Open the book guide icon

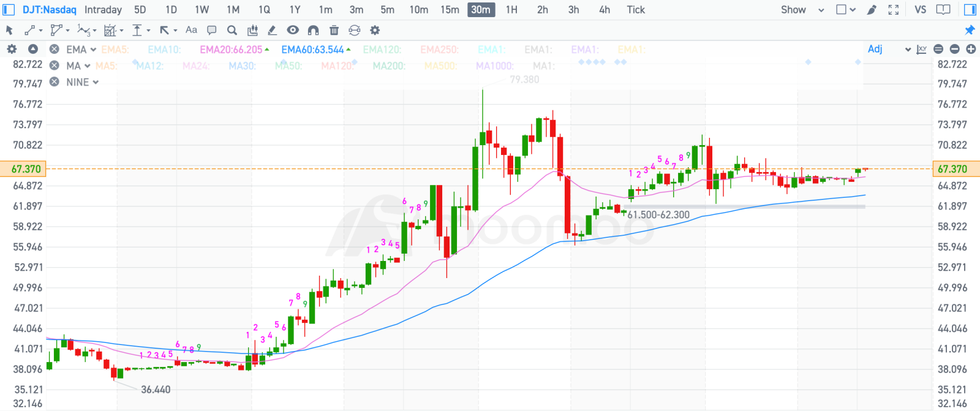click(944, 10)
